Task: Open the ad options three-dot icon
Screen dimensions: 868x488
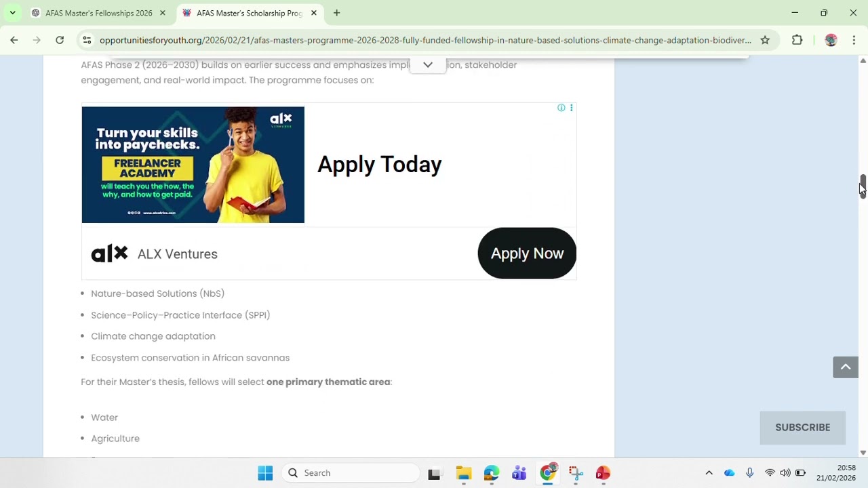Action: coord(571,108)
